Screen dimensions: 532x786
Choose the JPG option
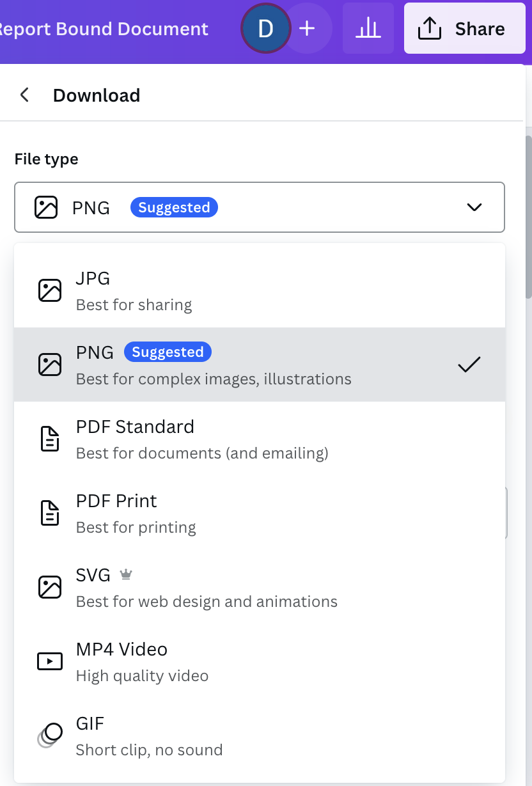click(260, 291)
